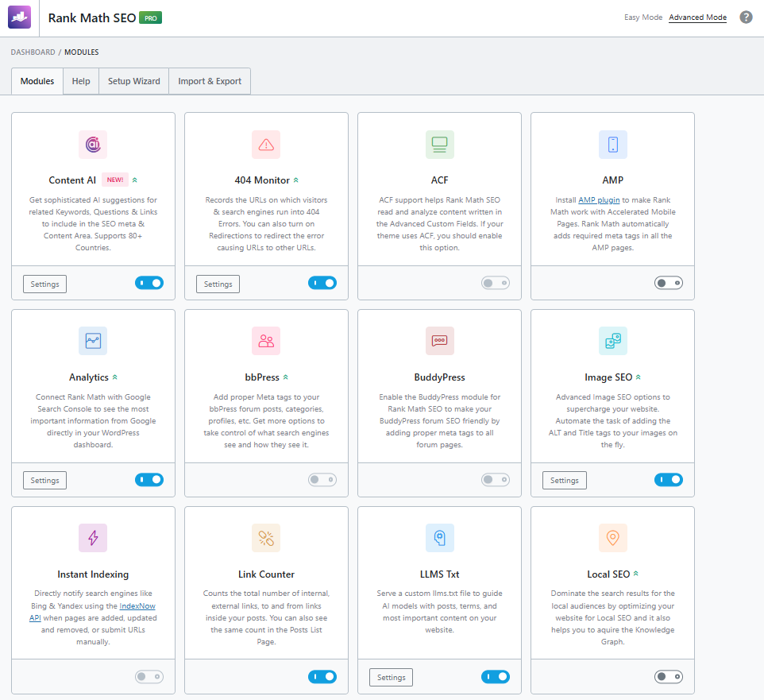This screenshot has width=764, height=700.
Task: Follow the AMP plugin link
Action: (x=599, y=200)
